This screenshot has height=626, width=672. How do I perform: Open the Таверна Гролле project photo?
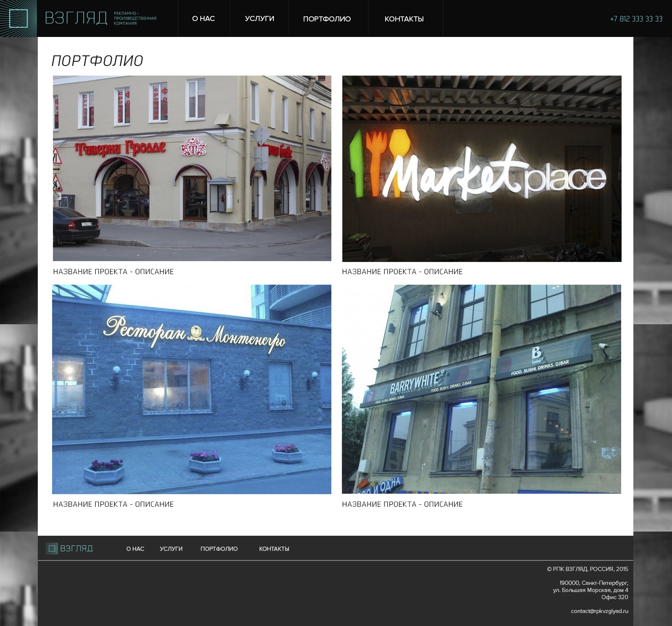(192, 168)
